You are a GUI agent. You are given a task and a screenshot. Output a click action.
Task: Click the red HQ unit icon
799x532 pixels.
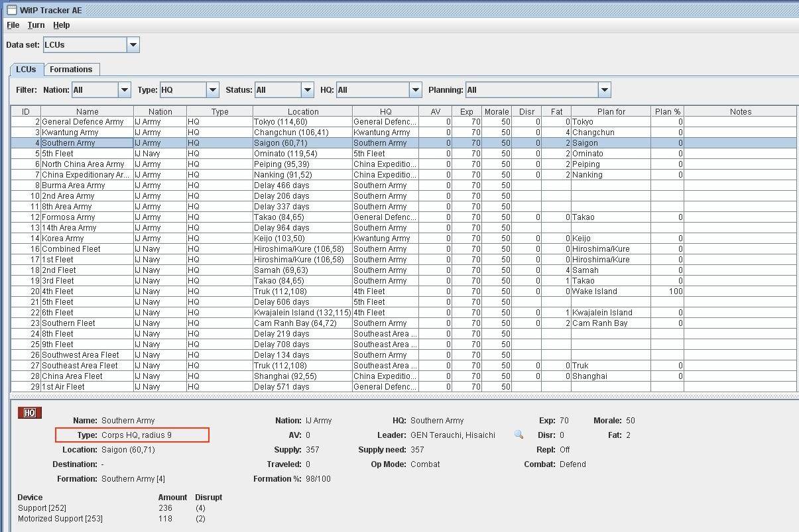click(30, 413)
